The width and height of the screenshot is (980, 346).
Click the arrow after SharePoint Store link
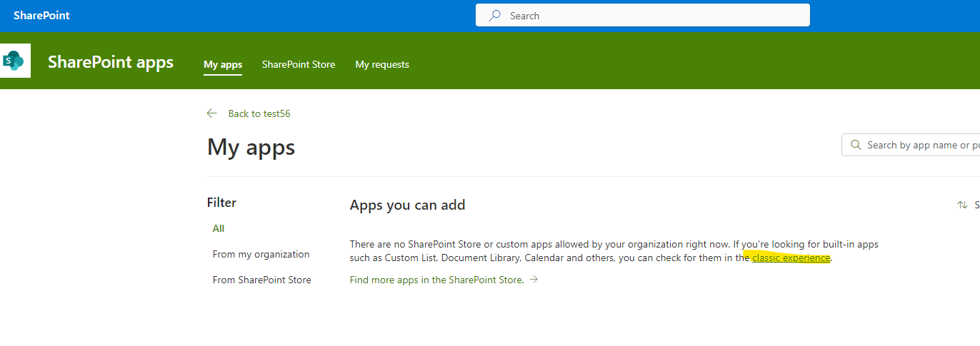pos(534,280)
